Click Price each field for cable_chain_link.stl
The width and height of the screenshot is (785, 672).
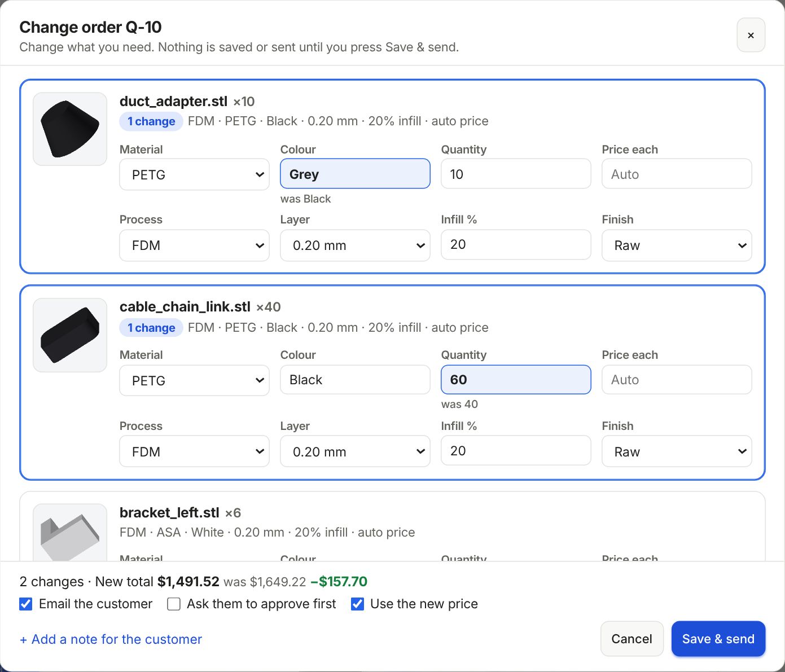tap(677, 380)
